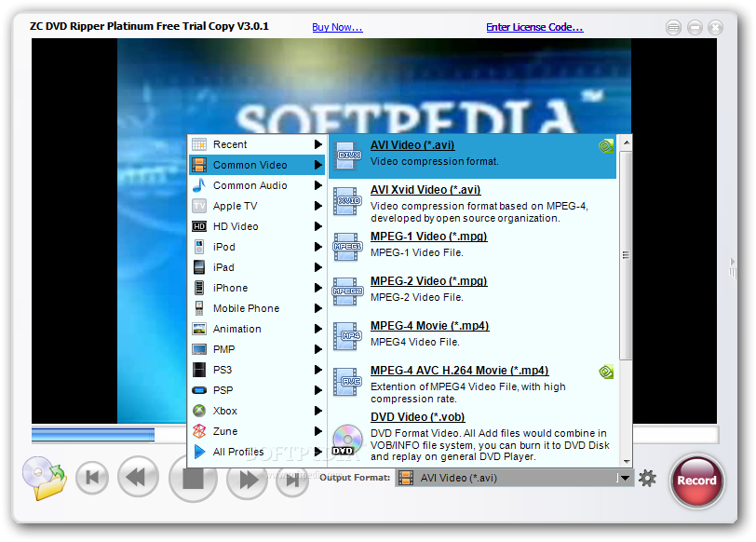Open the Enter License Code link
756x542 pixels.
(x=534, y=27)
